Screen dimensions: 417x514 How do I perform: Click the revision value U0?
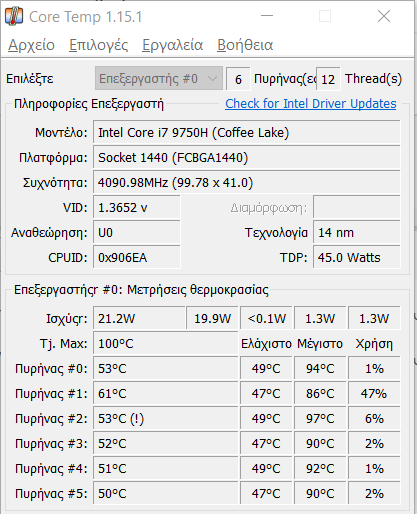137,233
